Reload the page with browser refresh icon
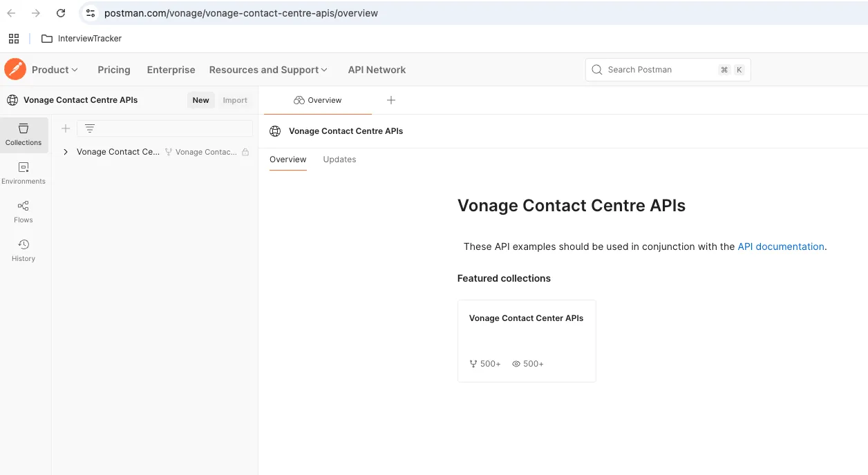The width and height of the screenshot is (868, 475). point(61,13)
